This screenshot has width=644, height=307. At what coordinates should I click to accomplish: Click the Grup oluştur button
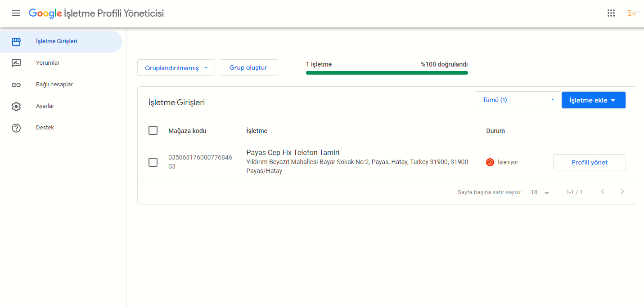(x=248, y=67)
